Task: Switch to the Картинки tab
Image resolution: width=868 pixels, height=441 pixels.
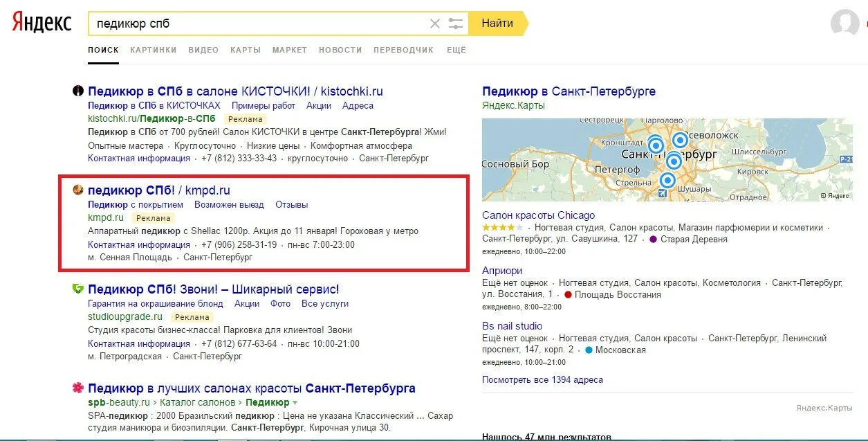Action: 153,50
